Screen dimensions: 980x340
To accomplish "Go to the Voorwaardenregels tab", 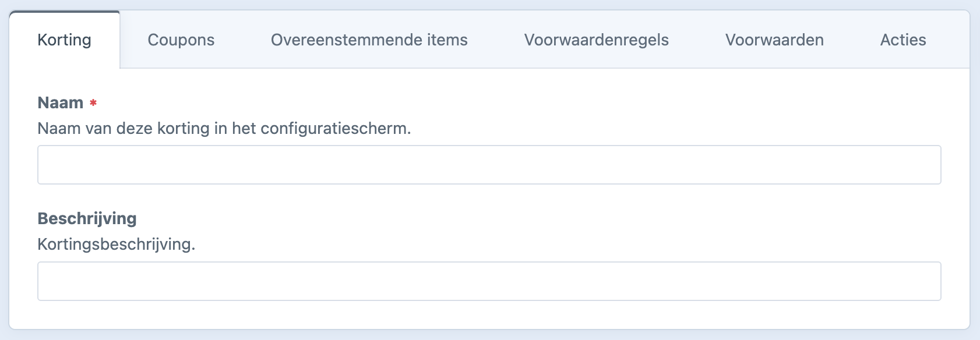I will [596, 40].
